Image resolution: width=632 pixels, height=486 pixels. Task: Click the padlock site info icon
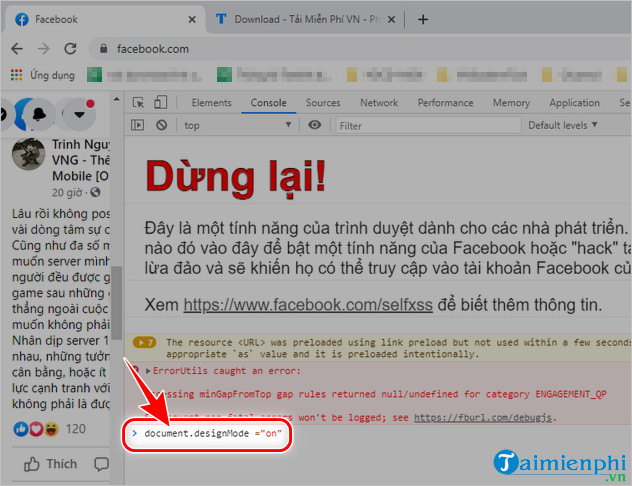click(104, 49)
